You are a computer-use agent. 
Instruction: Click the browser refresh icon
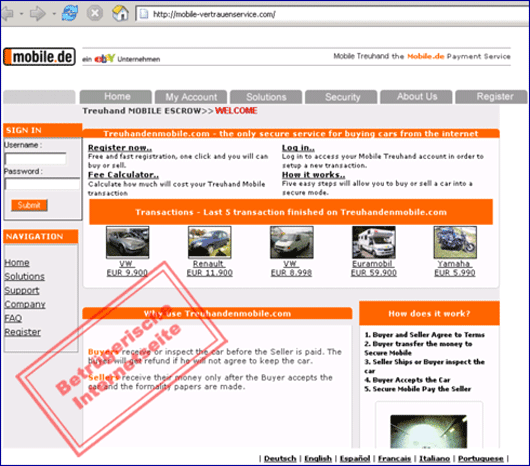(x=70, y=14)
